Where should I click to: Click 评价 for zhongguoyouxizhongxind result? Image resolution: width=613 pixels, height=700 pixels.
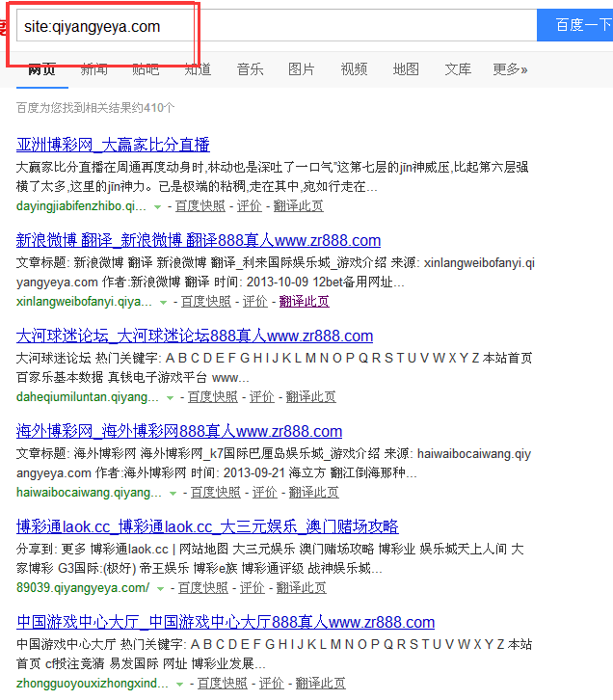(x=272, y=684)
